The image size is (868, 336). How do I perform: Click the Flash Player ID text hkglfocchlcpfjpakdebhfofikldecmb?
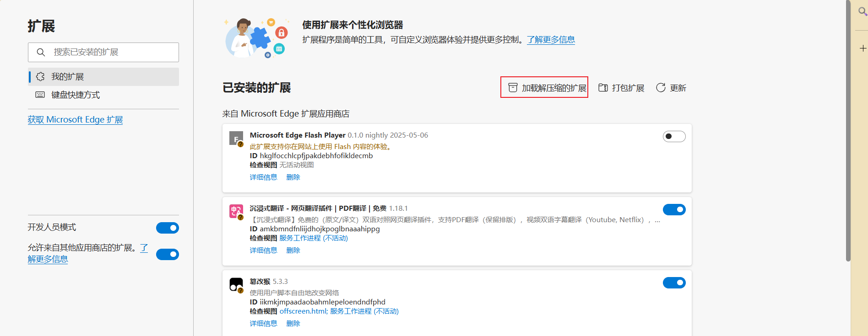point(316,156)
